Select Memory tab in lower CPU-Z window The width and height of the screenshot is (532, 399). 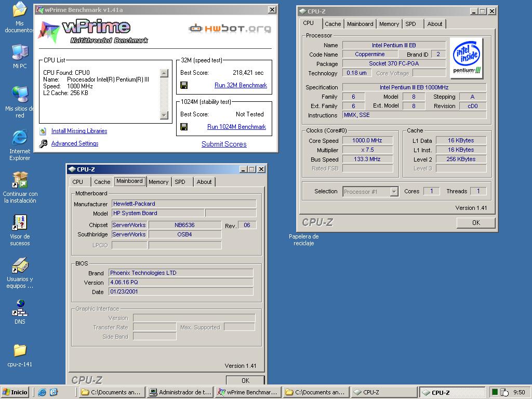(158, 182)
